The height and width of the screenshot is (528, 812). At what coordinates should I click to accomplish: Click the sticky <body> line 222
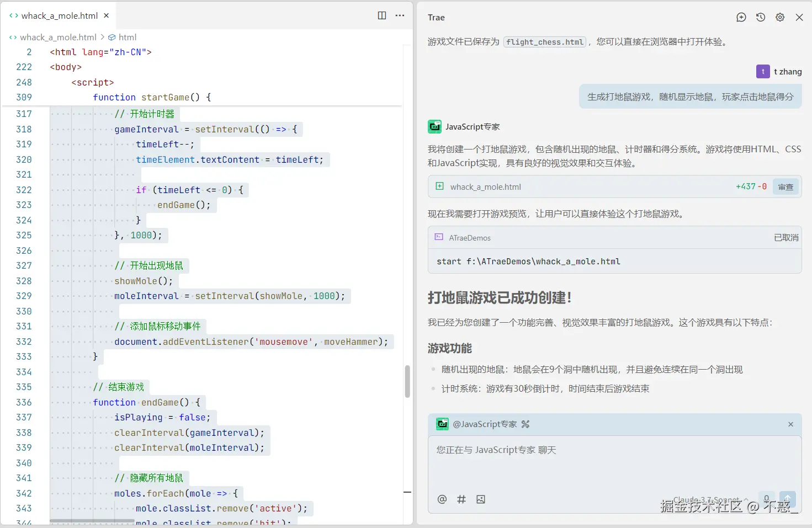(x=66, y=67)
